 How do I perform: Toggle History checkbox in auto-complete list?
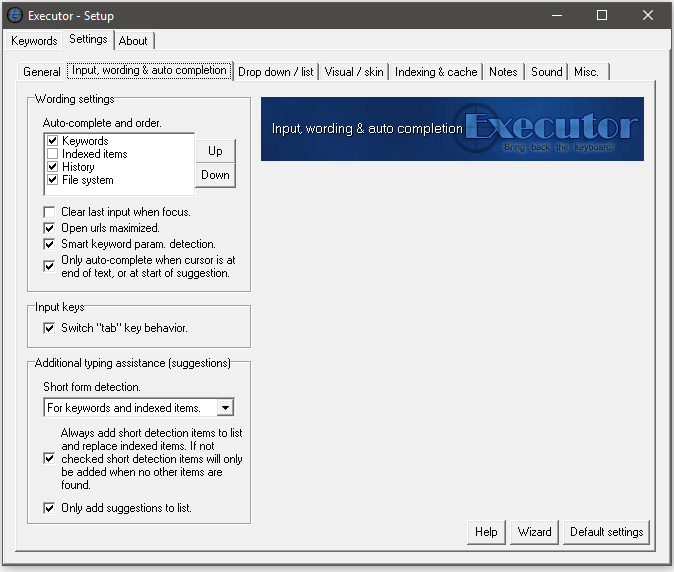[52, 166]
